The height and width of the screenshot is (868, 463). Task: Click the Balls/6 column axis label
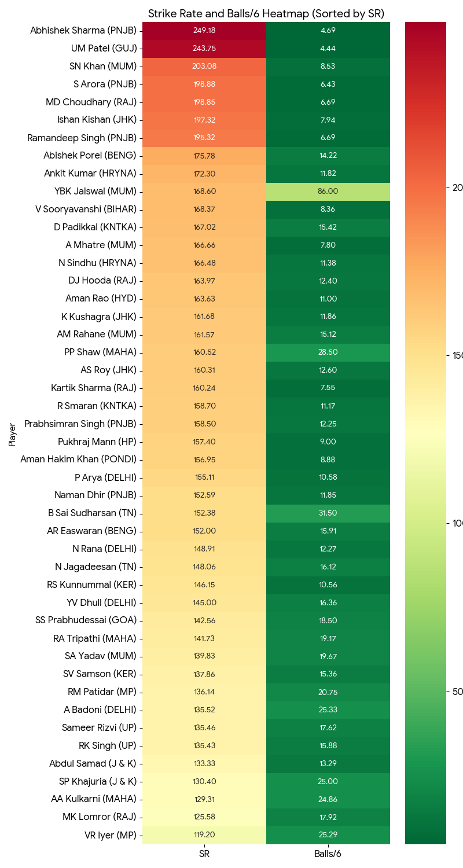click(328, 854)
